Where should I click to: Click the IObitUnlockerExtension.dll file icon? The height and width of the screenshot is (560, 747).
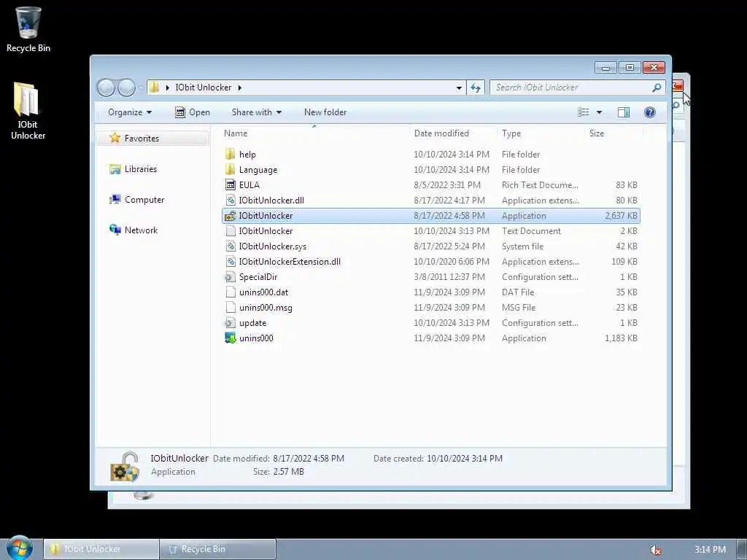click(x=230, y=262)
